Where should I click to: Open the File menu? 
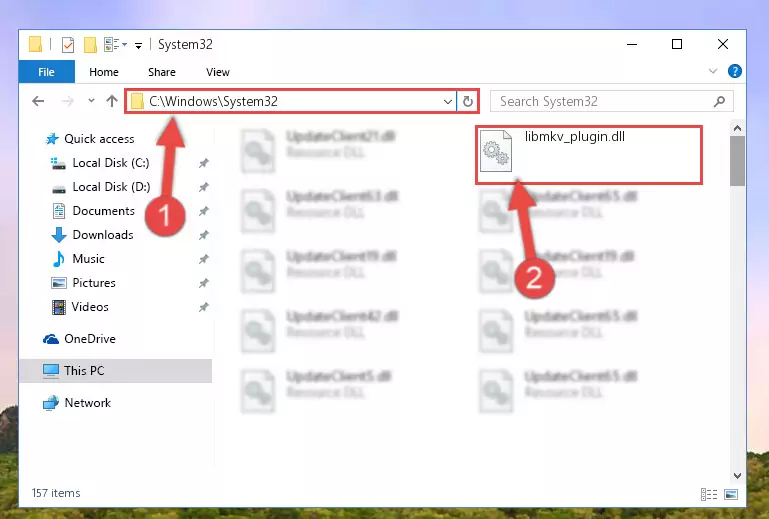pos(47,72)
